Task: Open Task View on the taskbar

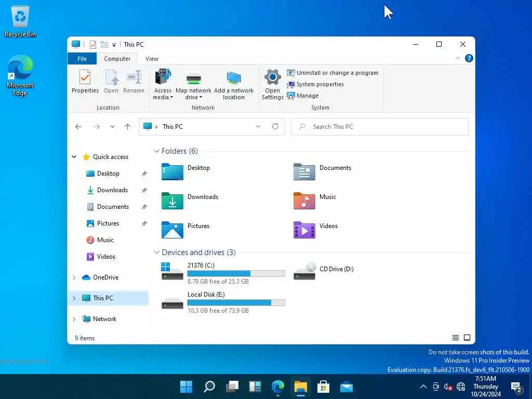Action: 232,387
